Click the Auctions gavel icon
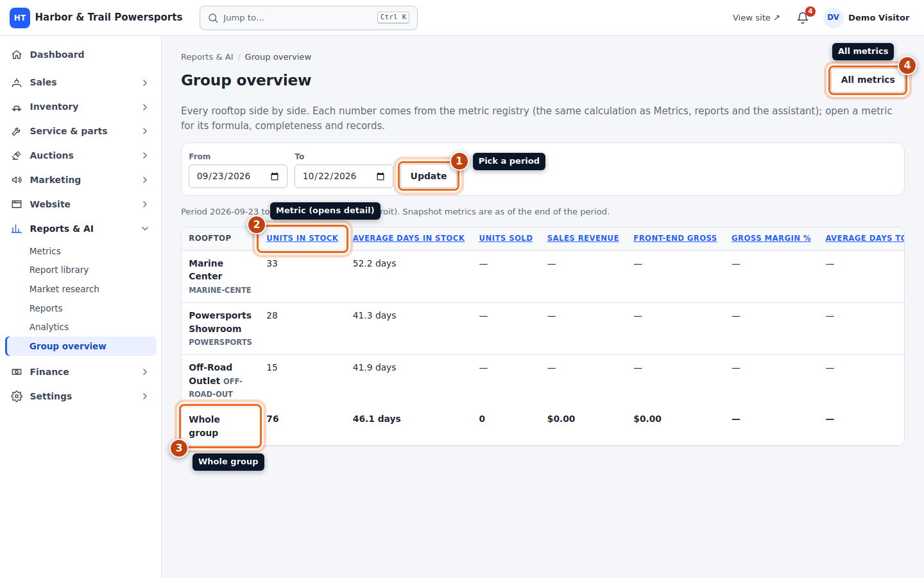Screen dimensions: 924x578 pos(17,155)
